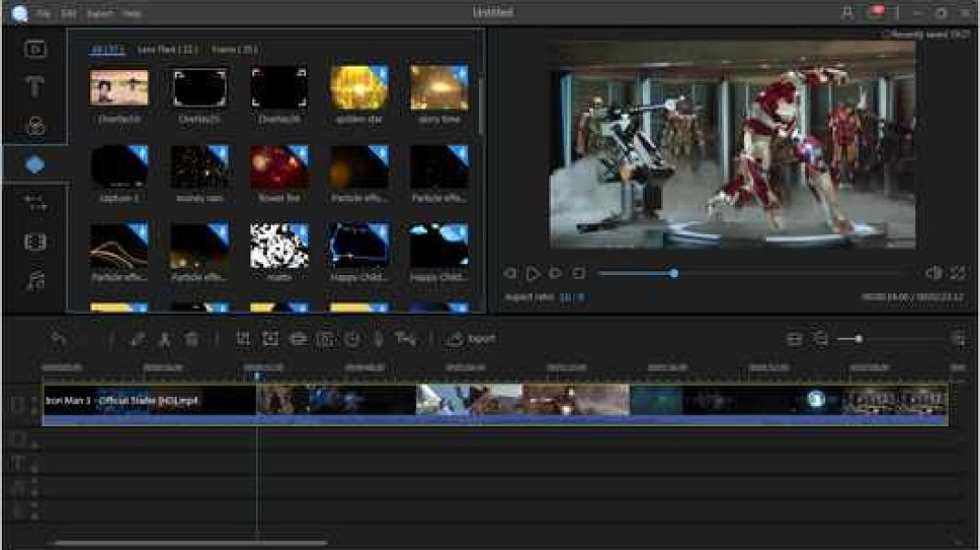This screenshot has height=550, width=980.
Task: Play the preview video
Action: point(533,273)
